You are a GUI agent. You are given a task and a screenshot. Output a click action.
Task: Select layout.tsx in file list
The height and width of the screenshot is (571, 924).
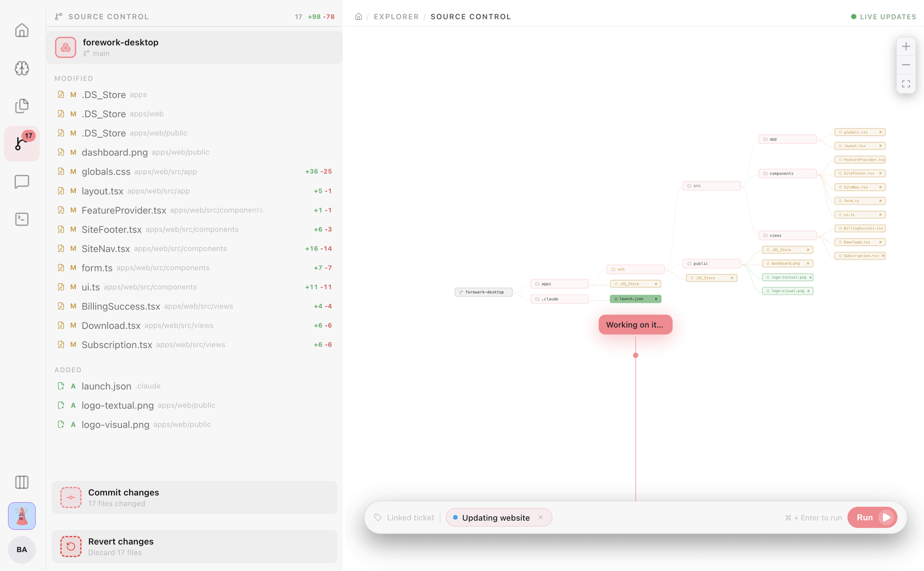[194, 191]
